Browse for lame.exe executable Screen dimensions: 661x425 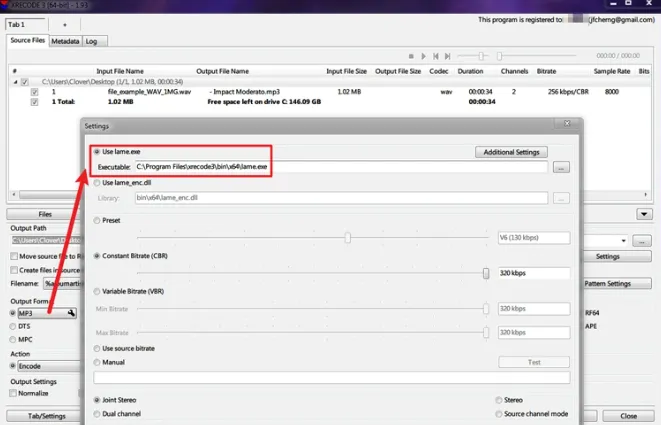pos(561,167)
